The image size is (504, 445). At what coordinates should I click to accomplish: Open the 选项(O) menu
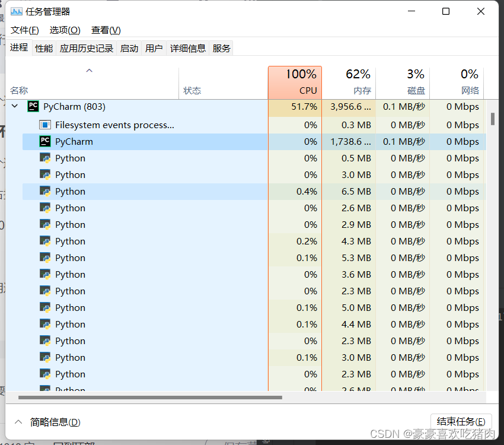tap(65, 30)
